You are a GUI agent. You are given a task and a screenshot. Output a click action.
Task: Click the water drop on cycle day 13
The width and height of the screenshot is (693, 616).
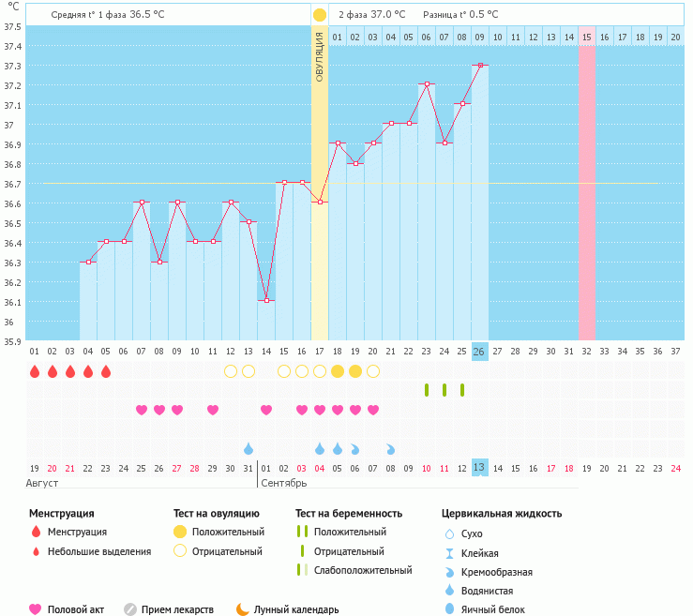click(249, 448)
